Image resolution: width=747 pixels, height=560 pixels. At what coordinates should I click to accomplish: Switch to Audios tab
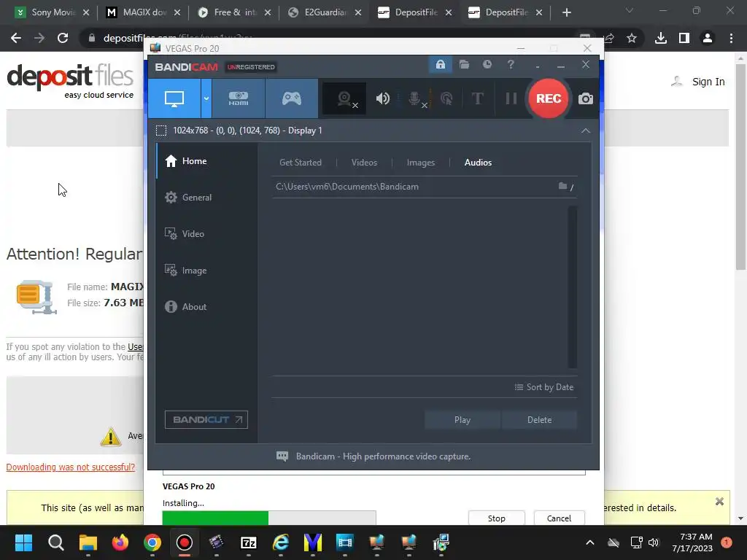[478, 163]
